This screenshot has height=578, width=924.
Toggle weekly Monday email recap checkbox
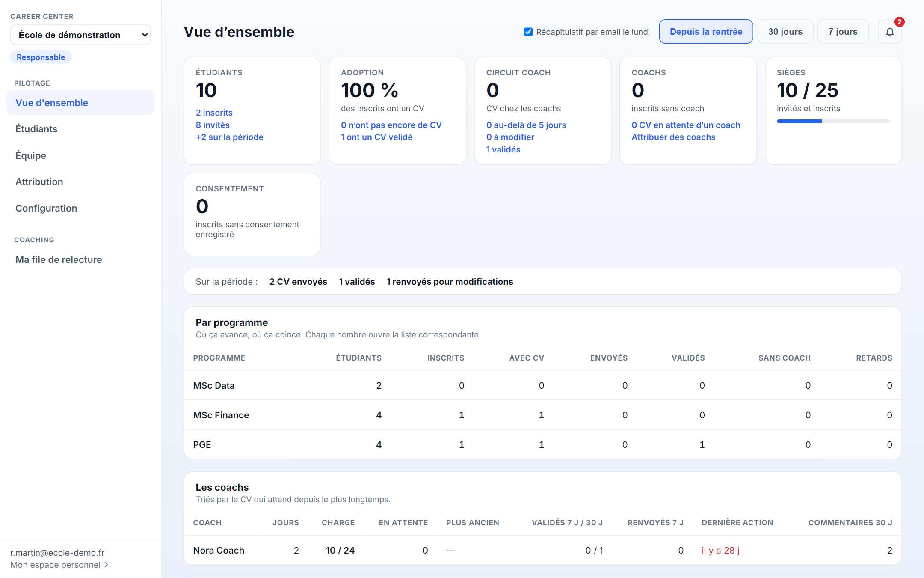click(x=528, y=32)
